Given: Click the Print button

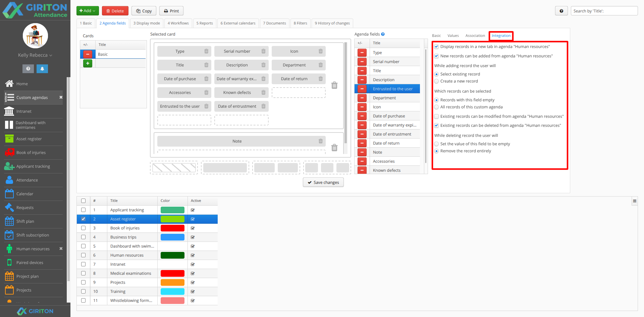Looking at the screenshot, I should click(171, 11).
